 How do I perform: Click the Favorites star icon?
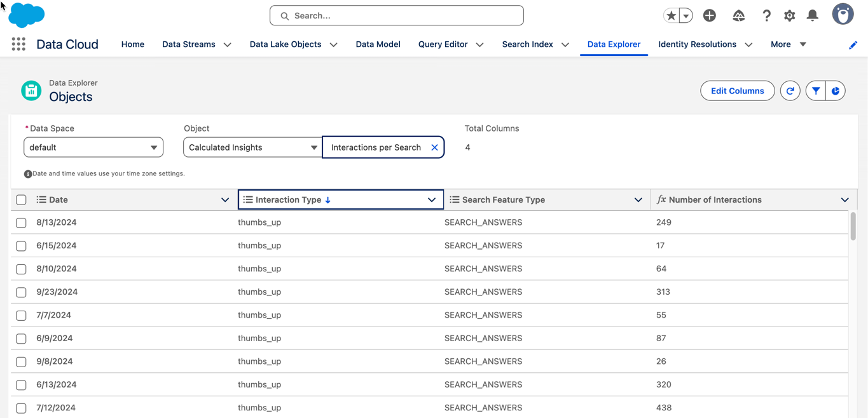[671, 16]
